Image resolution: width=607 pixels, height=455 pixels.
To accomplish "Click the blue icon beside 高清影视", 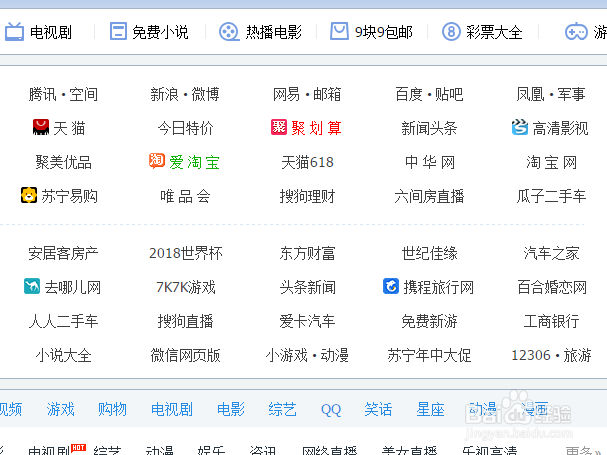I will click(x=520, y=127).
